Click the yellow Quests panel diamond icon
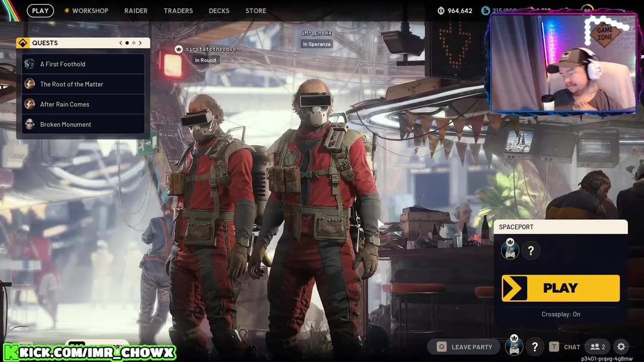 pyautogui.click(x=23, y=43)
